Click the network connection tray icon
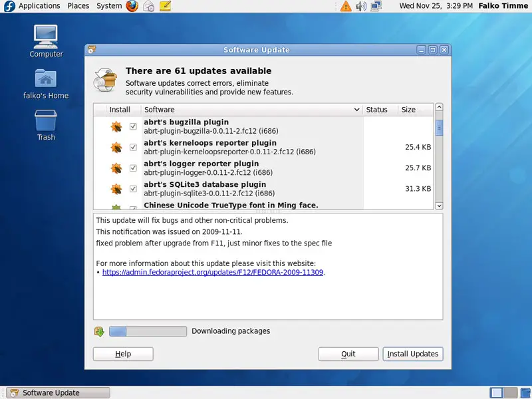The image size is (532, 399). [x=376, y=6]
